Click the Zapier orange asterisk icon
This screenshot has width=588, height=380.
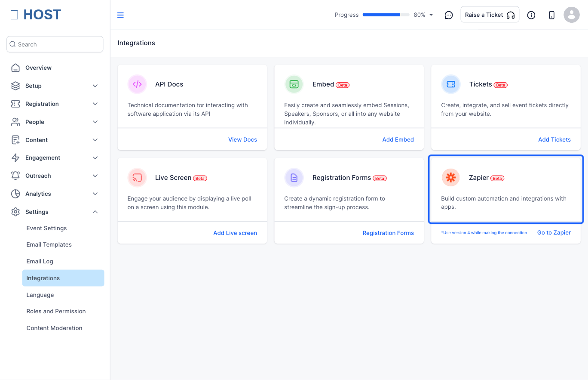click(x=451, y=178)
